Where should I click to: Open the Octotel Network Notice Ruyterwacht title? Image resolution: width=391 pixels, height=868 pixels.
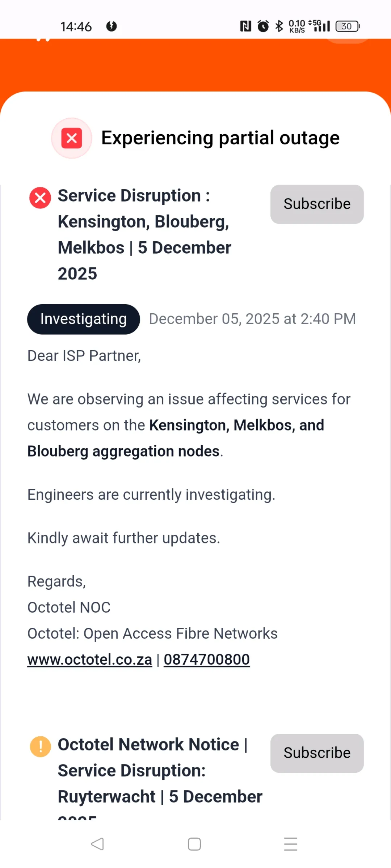[159, 771]
